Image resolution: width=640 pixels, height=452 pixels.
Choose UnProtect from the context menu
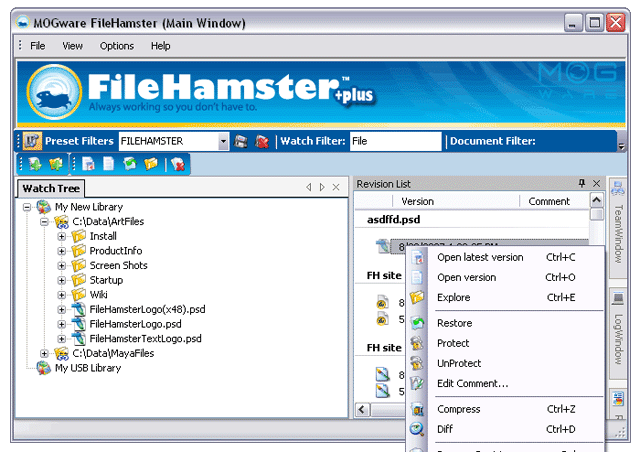505,363
